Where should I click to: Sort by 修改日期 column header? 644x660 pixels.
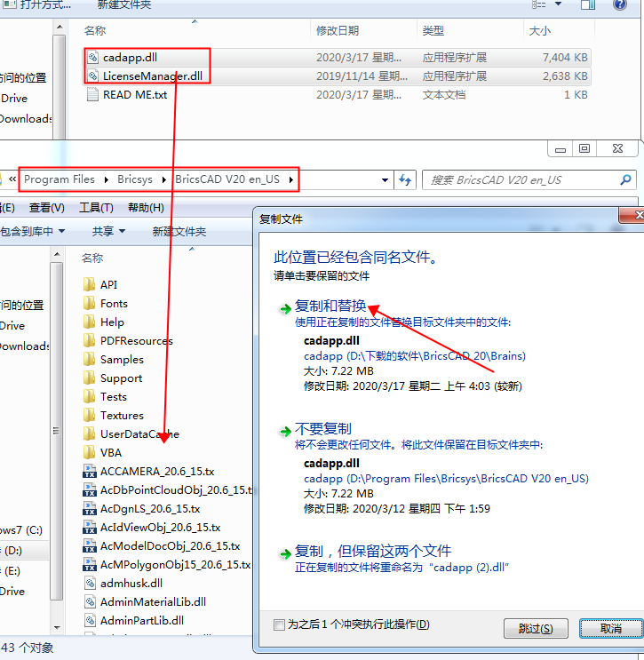point(338,30)
